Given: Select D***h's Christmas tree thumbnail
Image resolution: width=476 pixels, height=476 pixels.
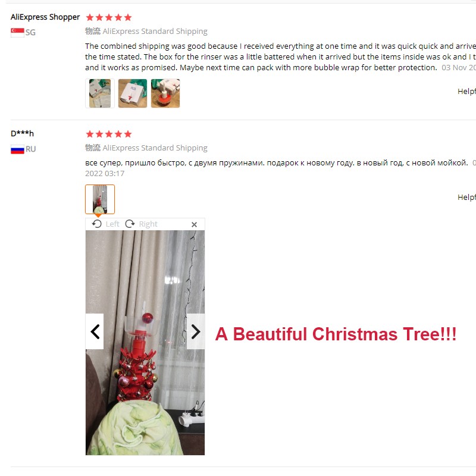Looking at the screenshot, I should (100, 199).
